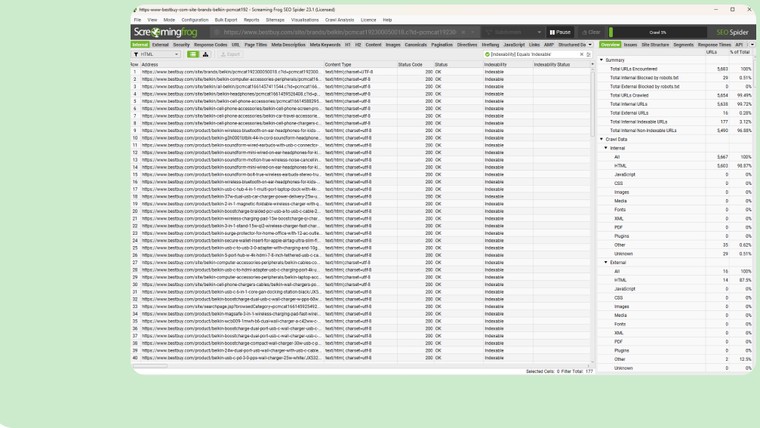Image resolution: width=760 pixels, height=428 pixels.
Task: Switch to list view icon
Action: pyautogui.click(x=193, y=54)
